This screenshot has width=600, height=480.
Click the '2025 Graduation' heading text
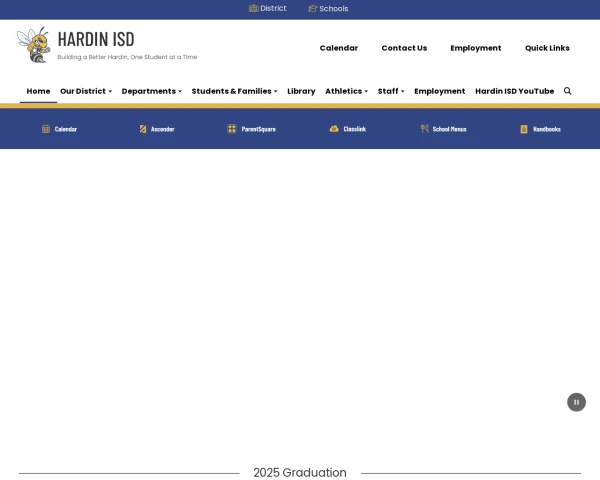pos(300,472)
